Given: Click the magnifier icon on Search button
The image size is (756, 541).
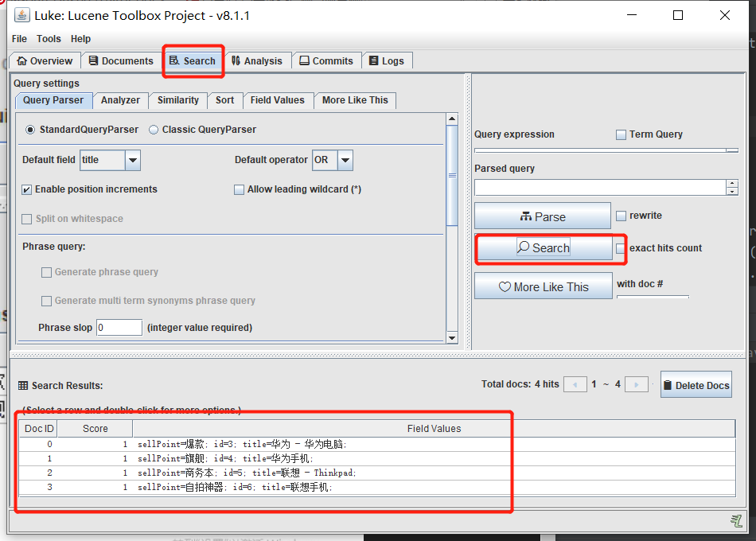Looking at the screenshot, I should pos(523,247).
